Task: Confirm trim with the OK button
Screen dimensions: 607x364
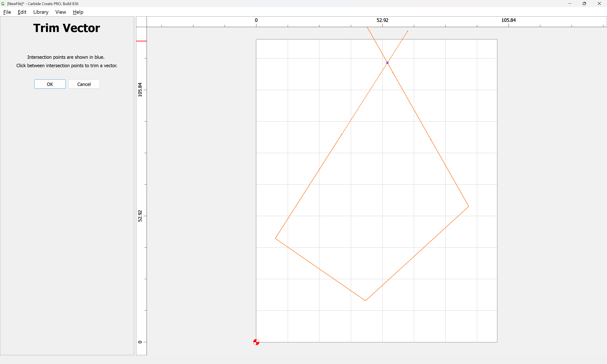Action: point(50,84)
